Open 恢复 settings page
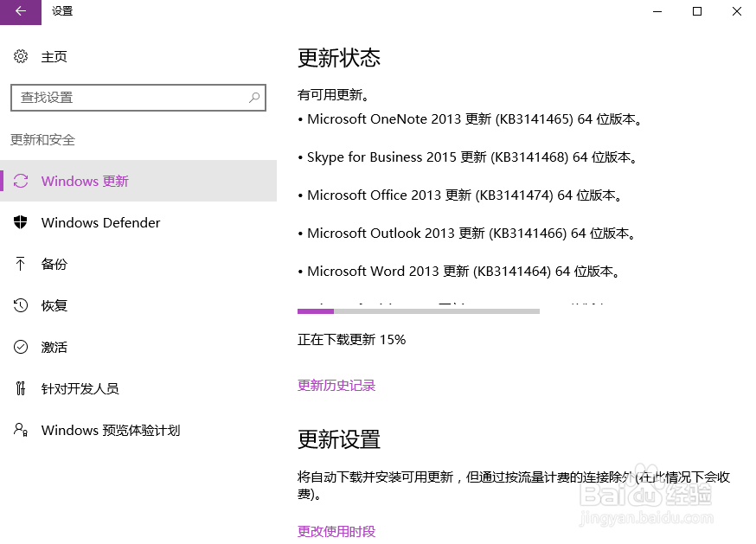The height and width of the screenshot is (544, 756). pos(54,305)
